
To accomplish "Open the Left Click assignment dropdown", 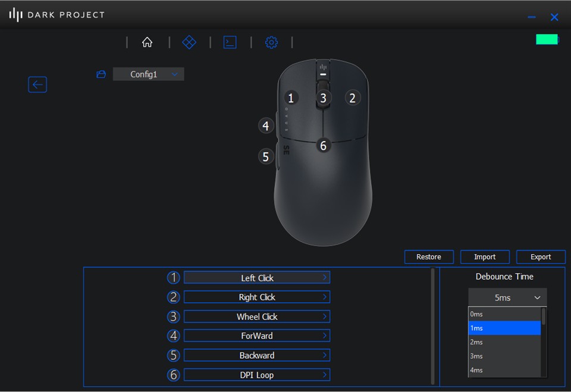I will coord(256,278).
